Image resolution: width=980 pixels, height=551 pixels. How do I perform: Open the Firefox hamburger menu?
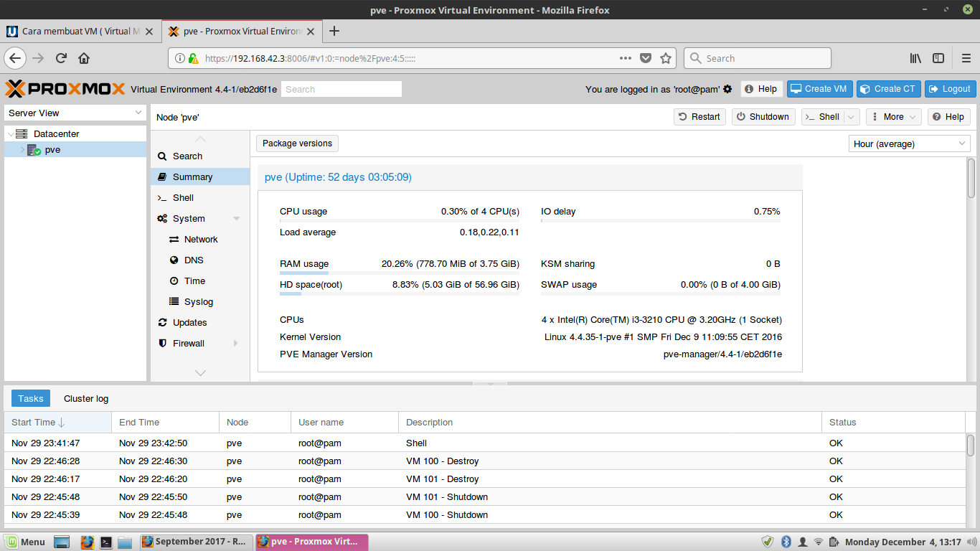966,58
